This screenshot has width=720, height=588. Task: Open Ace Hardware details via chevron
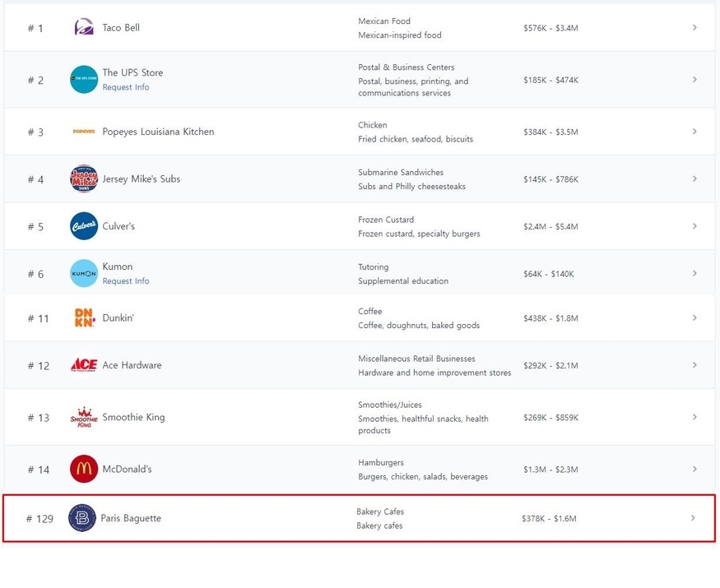[694, 365]
